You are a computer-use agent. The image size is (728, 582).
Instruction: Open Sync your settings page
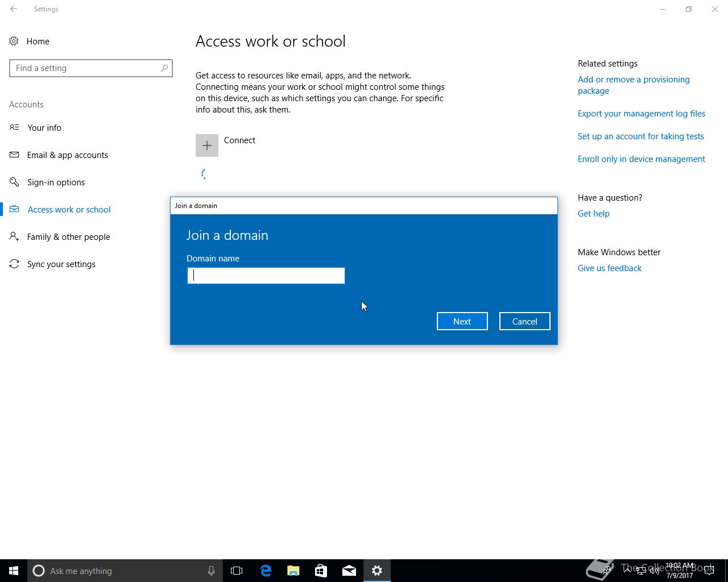click(61, 264)
